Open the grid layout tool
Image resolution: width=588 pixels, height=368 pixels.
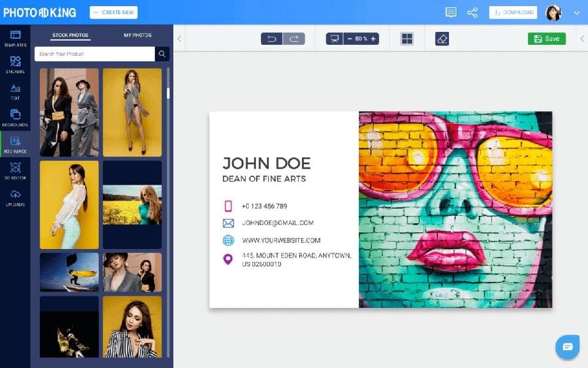[x=407, y=38]
